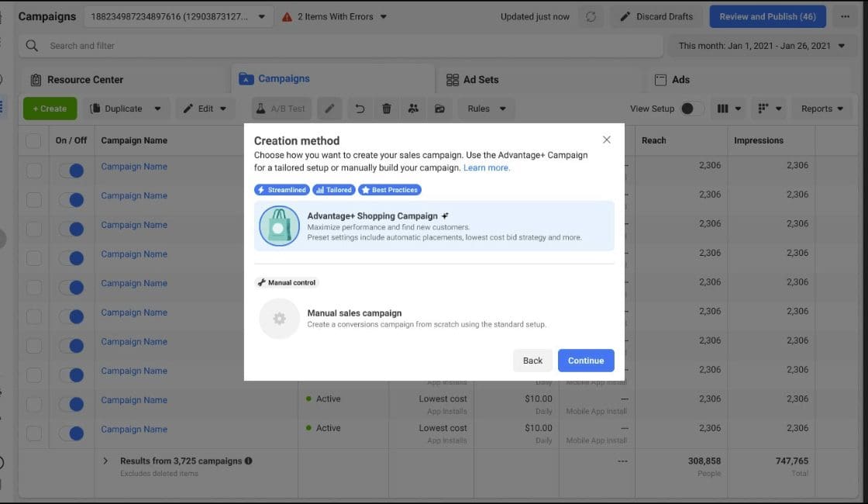Click the undo arrow icon
The width and height of the screenshot is (868, 504).
click(360, 109)
